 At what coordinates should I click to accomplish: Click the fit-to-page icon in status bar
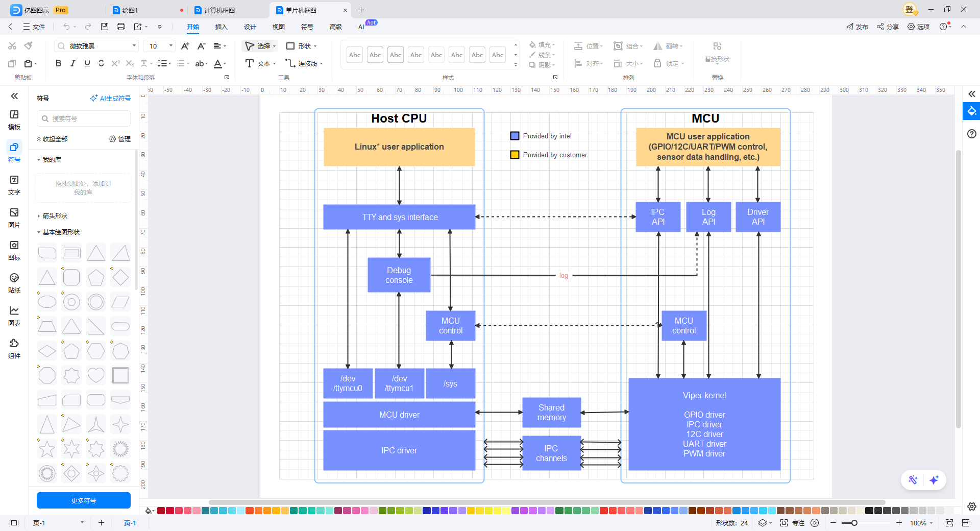[949, 523]
